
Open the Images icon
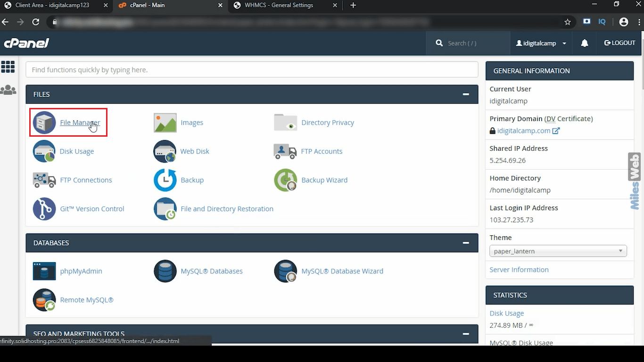click(x=165, y=123)
